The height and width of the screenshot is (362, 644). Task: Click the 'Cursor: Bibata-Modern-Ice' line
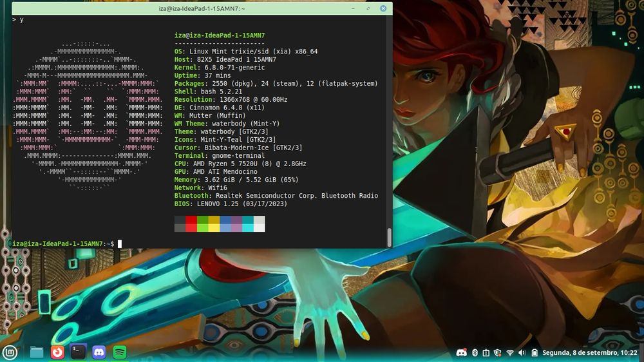pos(238,148)
